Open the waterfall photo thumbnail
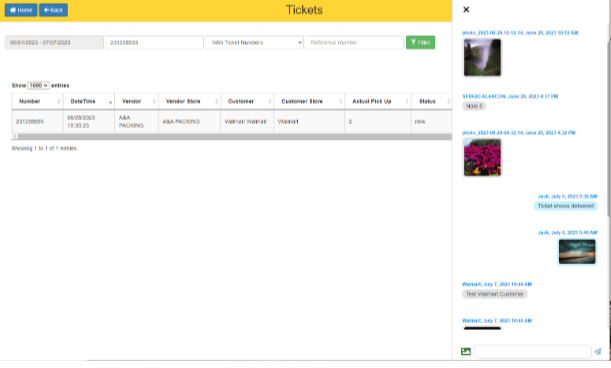The image size is (611, 368). pyautogui.click(x=482, y=57)
